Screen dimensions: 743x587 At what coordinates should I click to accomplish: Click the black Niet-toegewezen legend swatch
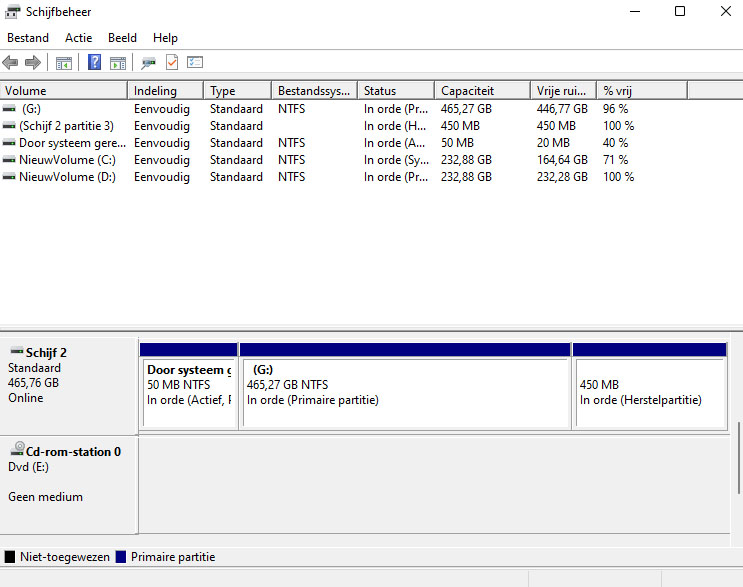tap(9, 557)
